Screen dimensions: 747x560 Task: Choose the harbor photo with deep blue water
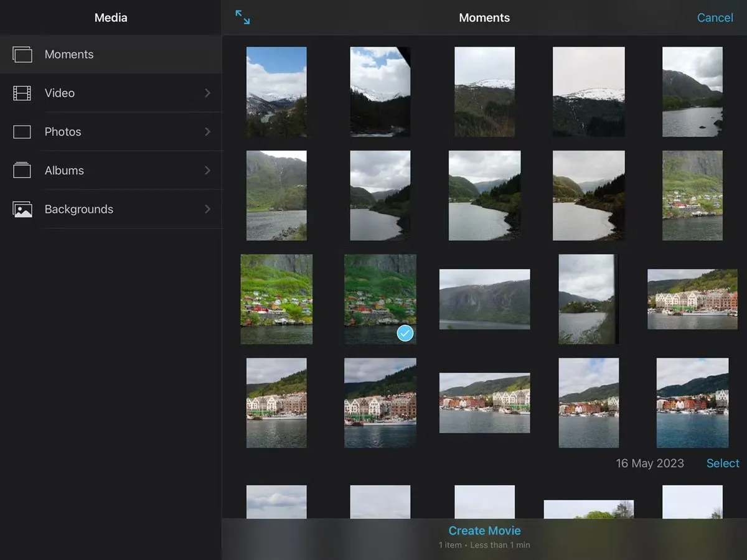[692, 403]
